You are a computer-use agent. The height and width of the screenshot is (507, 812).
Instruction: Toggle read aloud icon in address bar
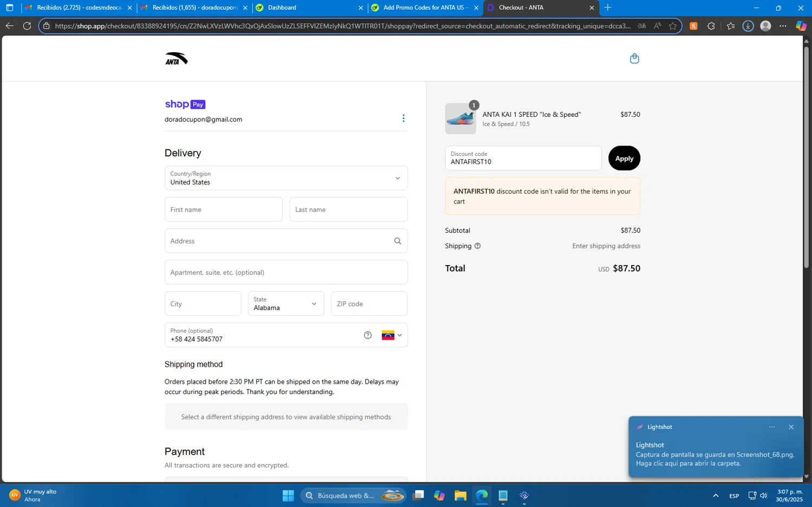657,26
